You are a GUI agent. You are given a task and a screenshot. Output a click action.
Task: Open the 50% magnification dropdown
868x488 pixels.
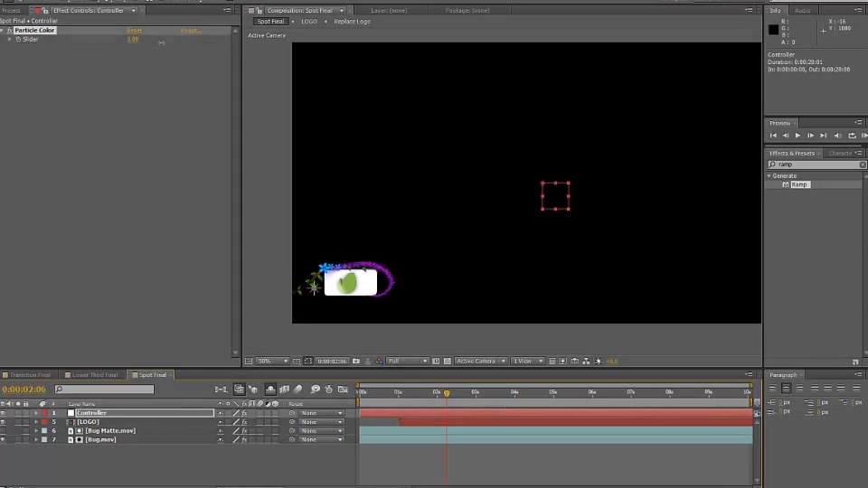click(272, 361)
